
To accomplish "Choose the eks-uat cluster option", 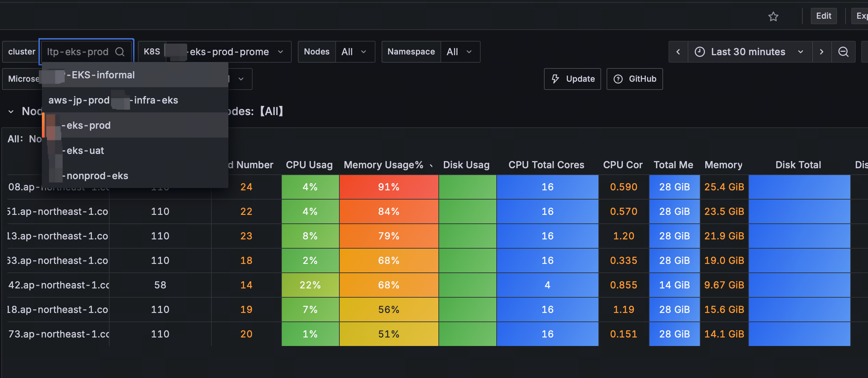I will 85,151.
